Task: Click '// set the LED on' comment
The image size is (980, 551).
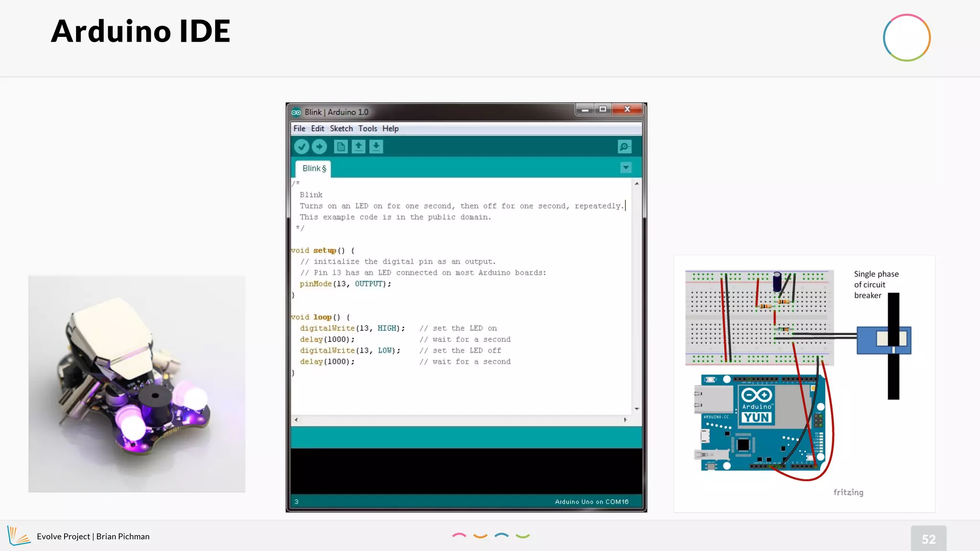Action: (458, 329)
